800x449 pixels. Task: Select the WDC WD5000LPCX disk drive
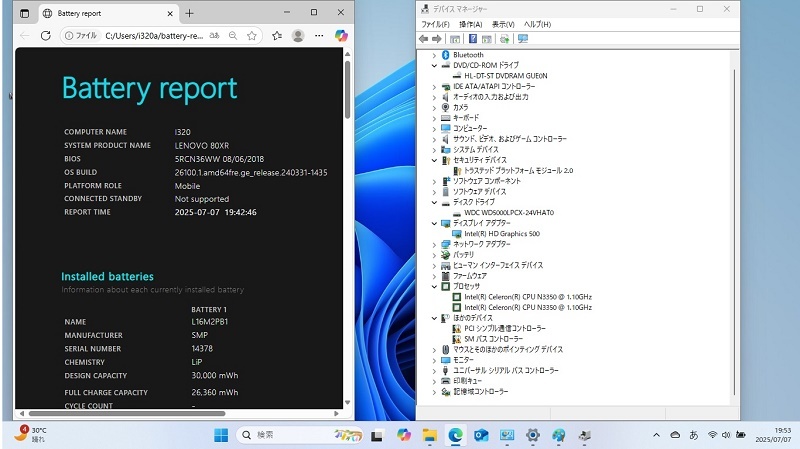click(x=508, y=212)
